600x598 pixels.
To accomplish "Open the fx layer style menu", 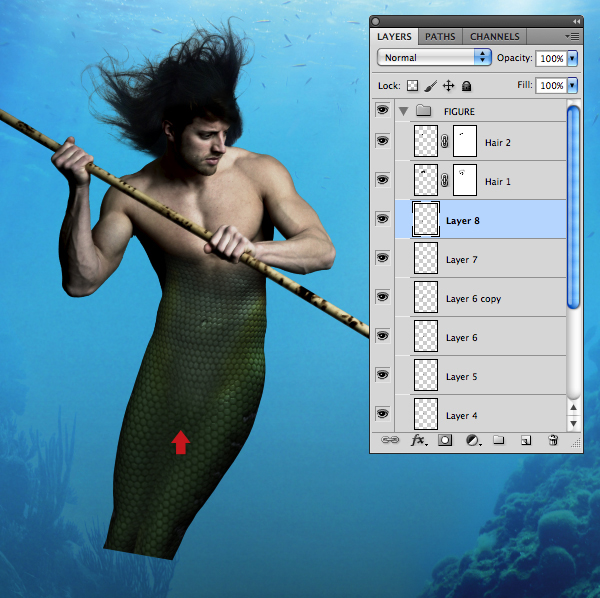I will 419,440.
